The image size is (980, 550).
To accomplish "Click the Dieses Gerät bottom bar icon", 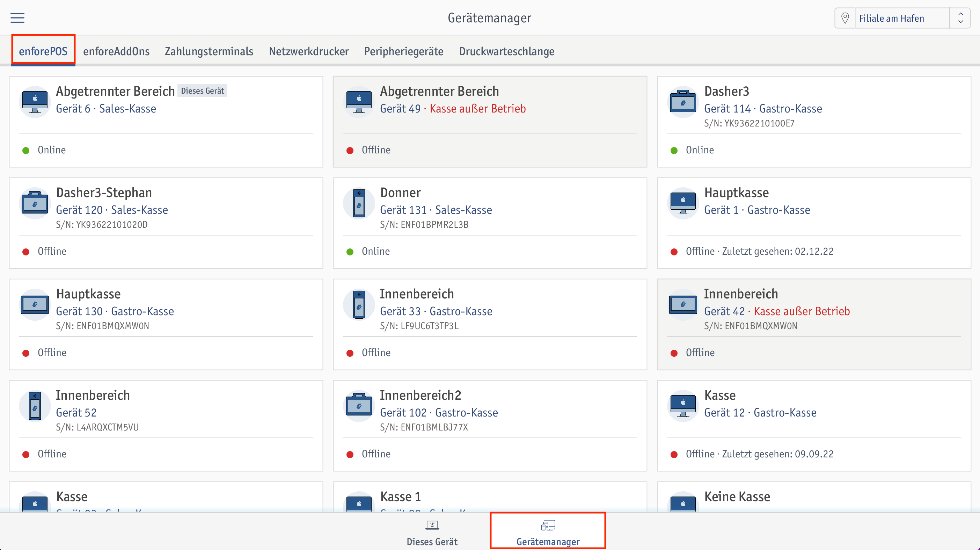I will pos(432,525).
